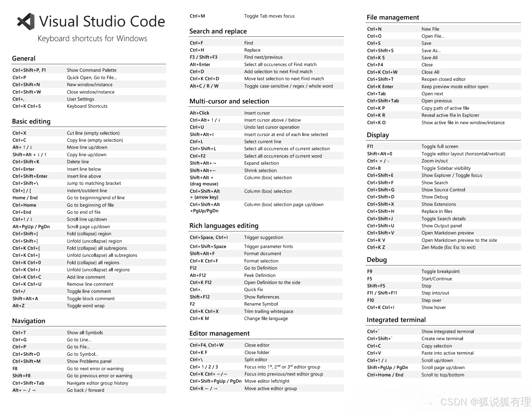The width and height of the screenshot is (532, 411).
Task: Click 'Toggle Tab moves focus' entry
Action: click(x=269, y=16)
